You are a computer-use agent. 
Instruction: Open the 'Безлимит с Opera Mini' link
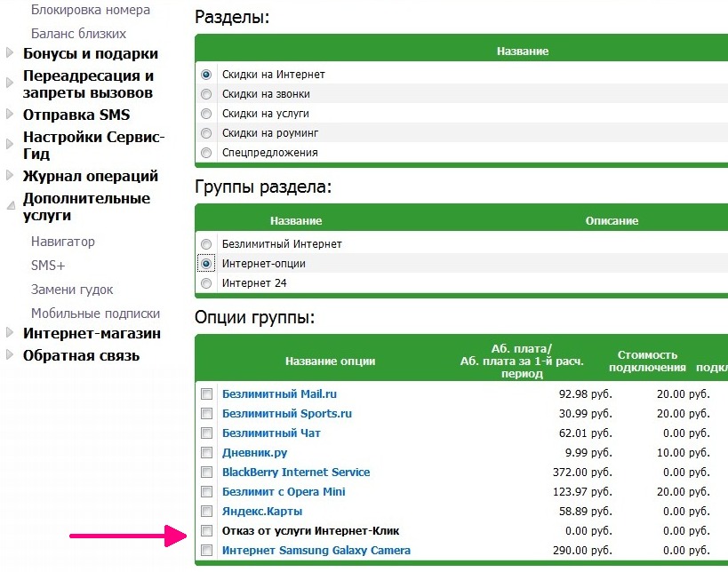284,492
